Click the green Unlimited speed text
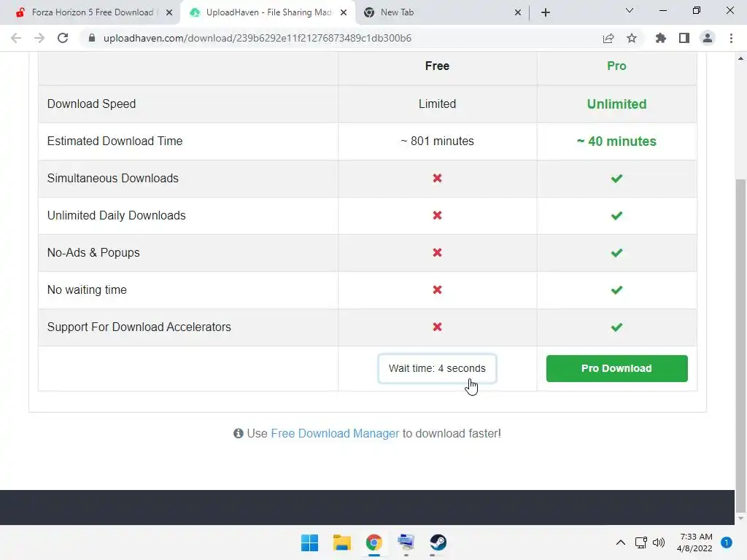 coord(616,104)
